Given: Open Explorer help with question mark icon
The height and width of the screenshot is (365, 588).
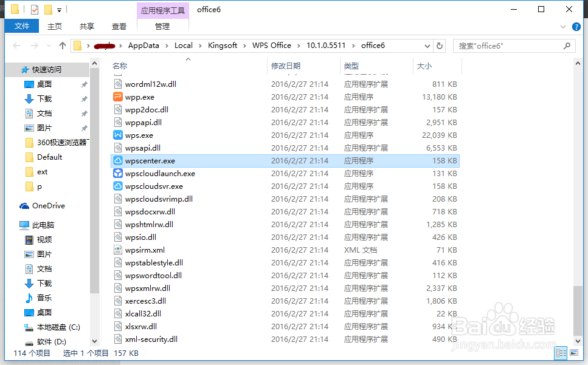Looking at the screenshot, I should tap(576, 26).
